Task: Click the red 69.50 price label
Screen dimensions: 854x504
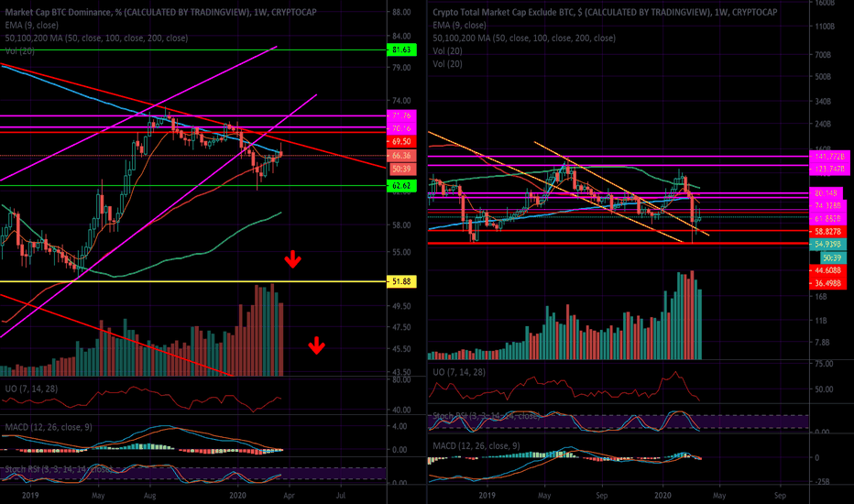Action: tap(401, 142)
